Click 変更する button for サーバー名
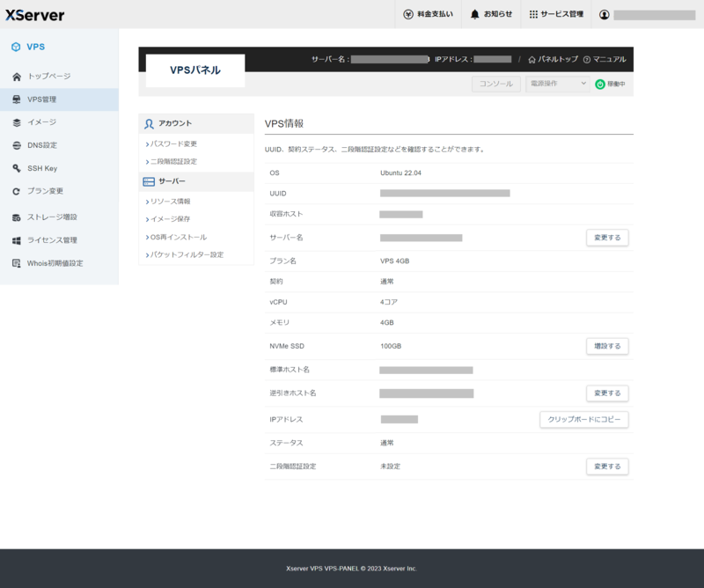 [607, 238]
